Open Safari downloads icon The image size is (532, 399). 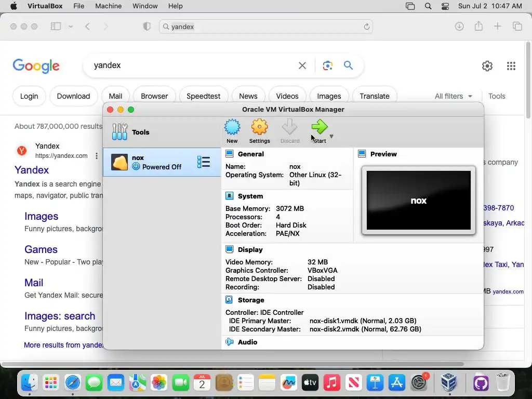click(x=459, y=26)
